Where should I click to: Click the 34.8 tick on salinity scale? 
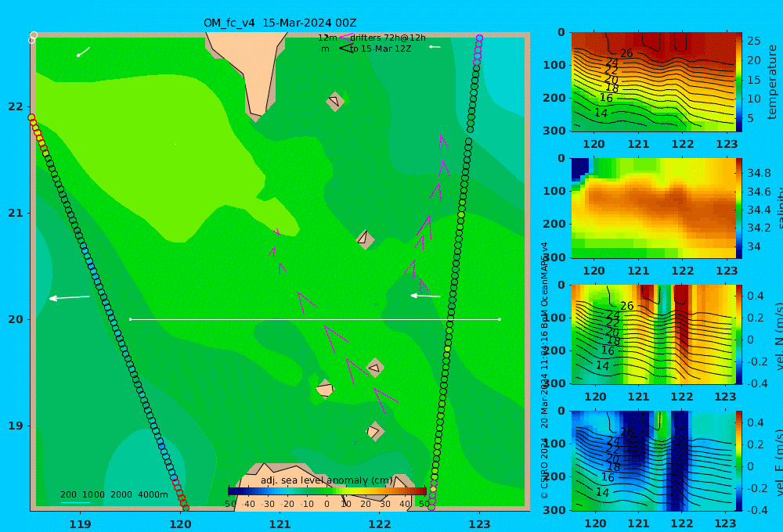tap(759, 173)
